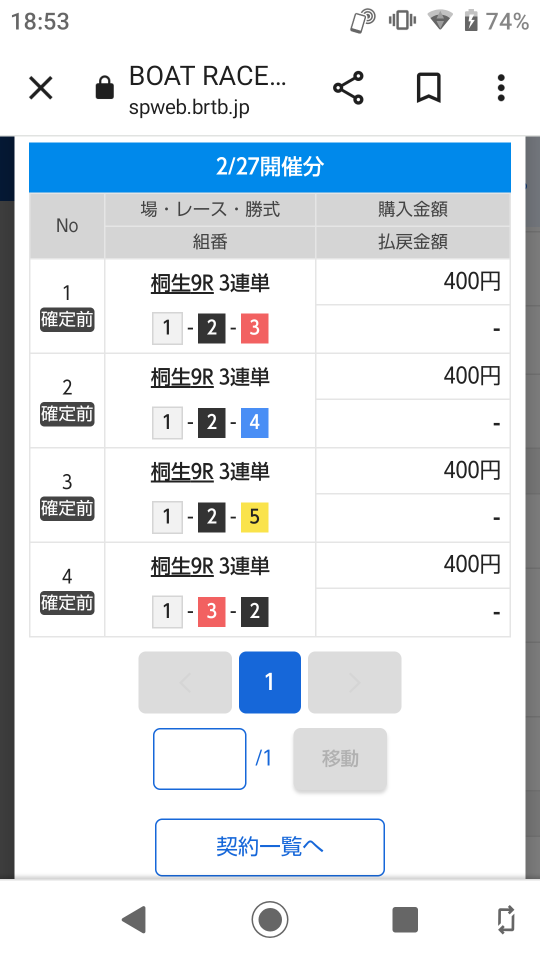This screenshot has height=960, width=540.
Task: Tap the screen rotation icon
Action: click(x=506, y=920)
